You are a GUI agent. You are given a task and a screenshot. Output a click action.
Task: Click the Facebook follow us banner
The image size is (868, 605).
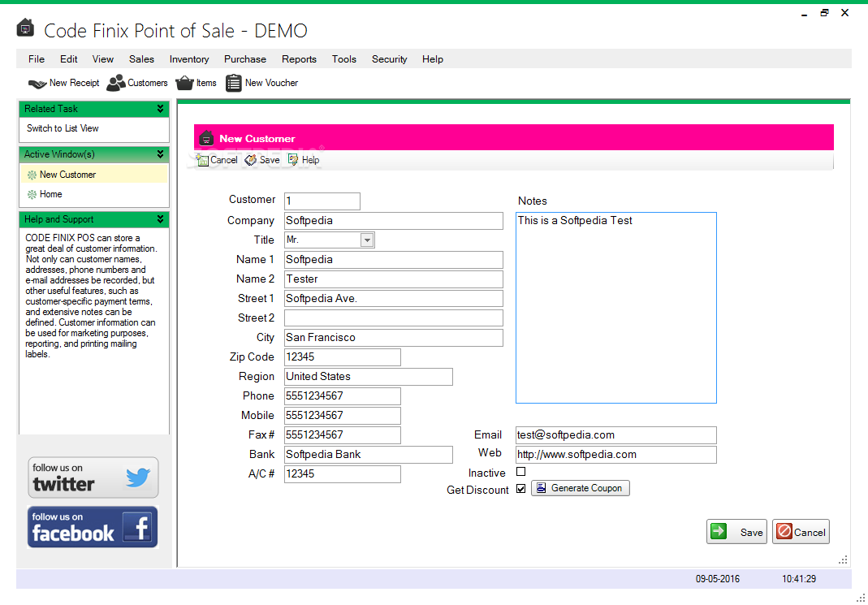click(93, 527)
